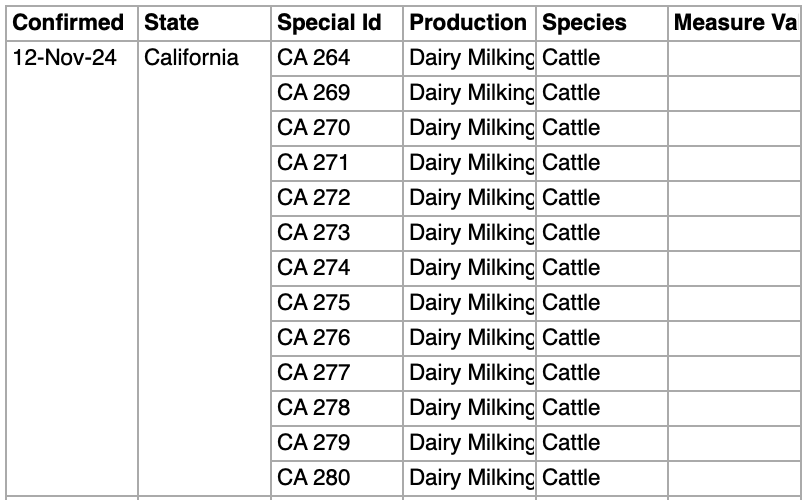The height and width of the screenshot is (500, 810).
Task: Click empty Measure cell in CA 275 row
Action: pos(737,303)
